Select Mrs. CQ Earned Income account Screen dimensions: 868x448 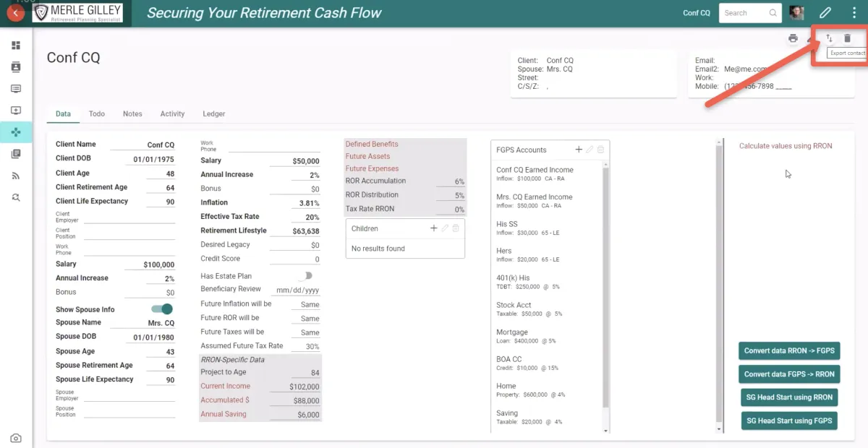(x=546, y=200)
